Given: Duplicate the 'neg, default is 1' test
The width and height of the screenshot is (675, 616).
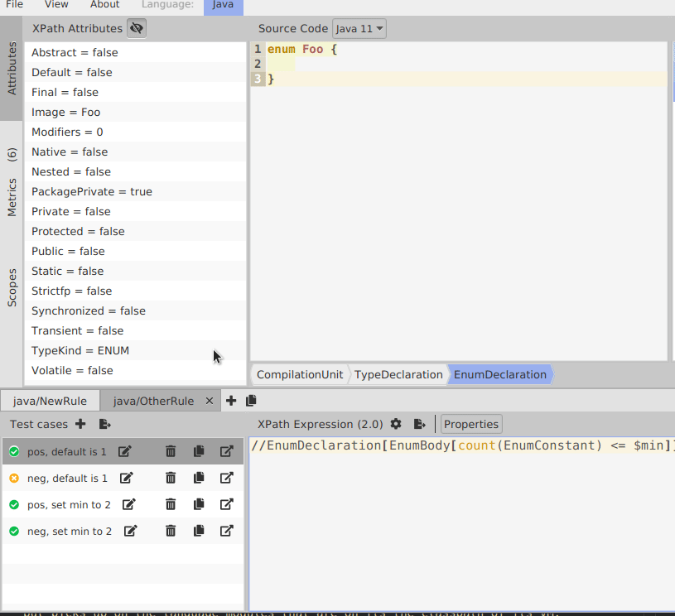Looking at the screenshot, I should (199, 478).
